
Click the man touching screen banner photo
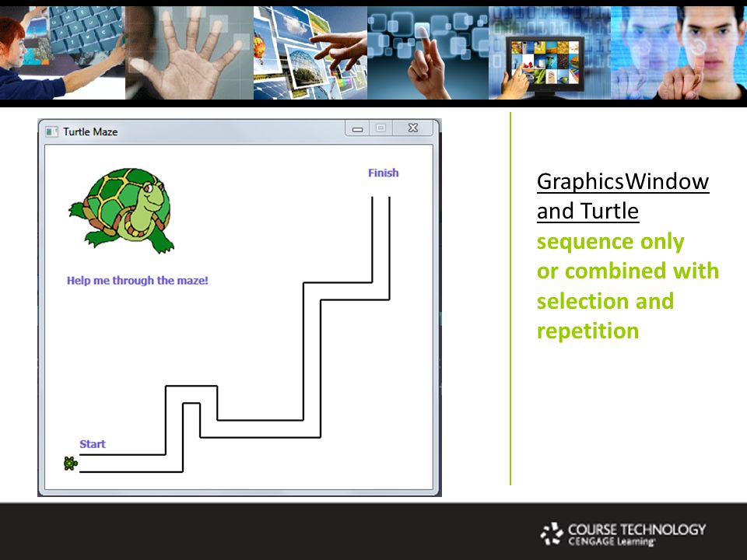point(679,53)
